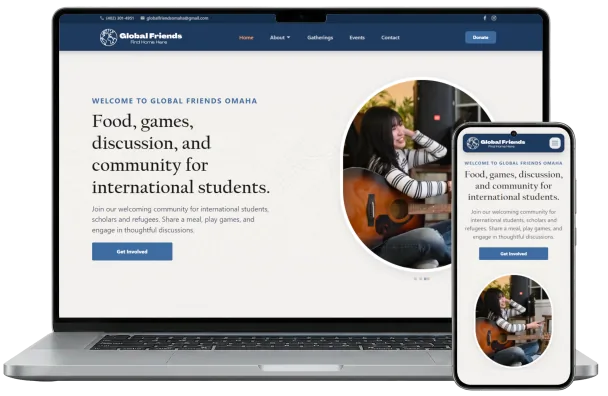Tap Get Involved button on the phone screen

pyautogui.click(x=513, y=254)
